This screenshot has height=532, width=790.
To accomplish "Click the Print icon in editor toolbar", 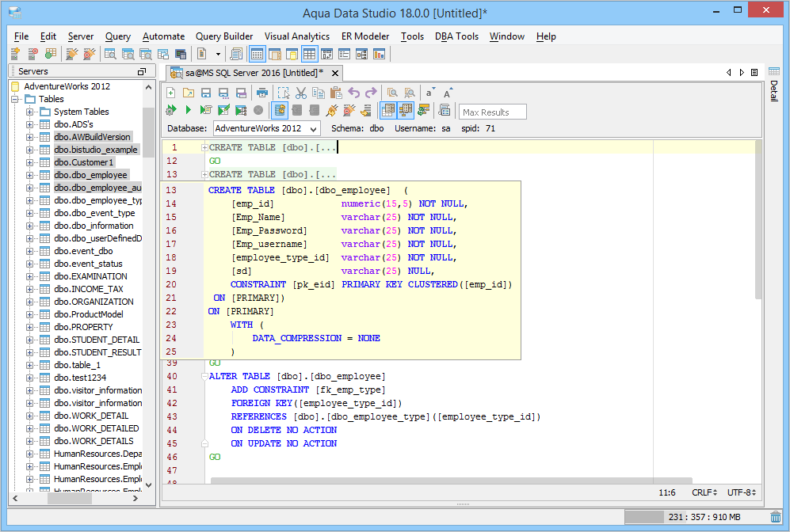I will click(261, 93).
